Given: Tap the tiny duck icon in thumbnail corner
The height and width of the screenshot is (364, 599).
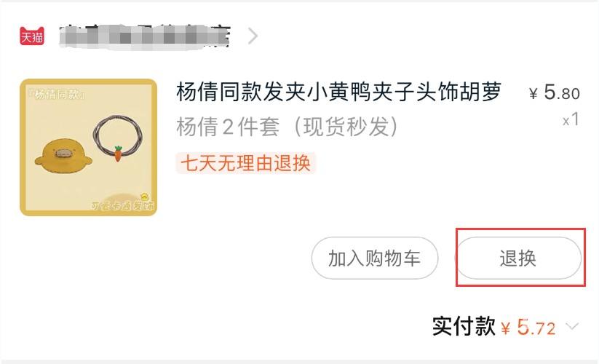Looking at the screenshot, I should coord(145,197).
